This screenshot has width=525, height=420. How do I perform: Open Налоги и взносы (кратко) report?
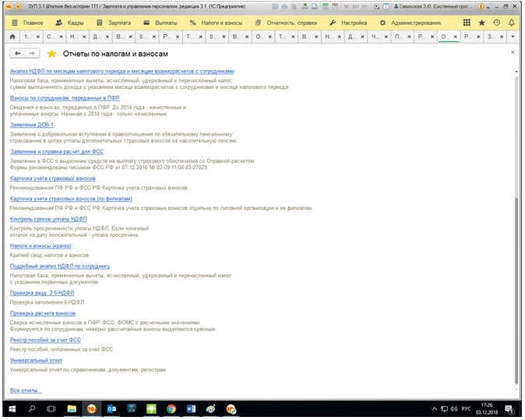point(41,245)
